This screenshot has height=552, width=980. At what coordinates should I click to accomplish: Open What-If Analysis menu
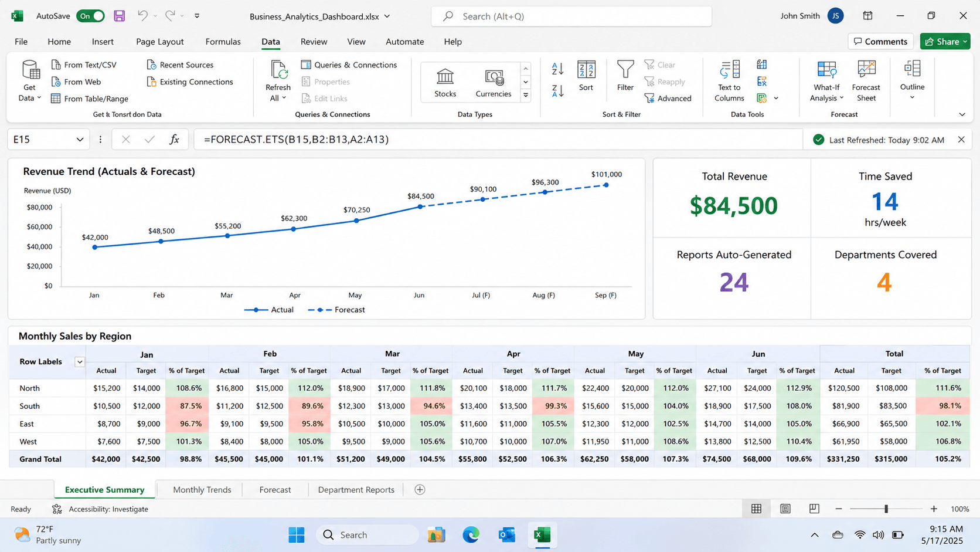[x=827, y=81]
